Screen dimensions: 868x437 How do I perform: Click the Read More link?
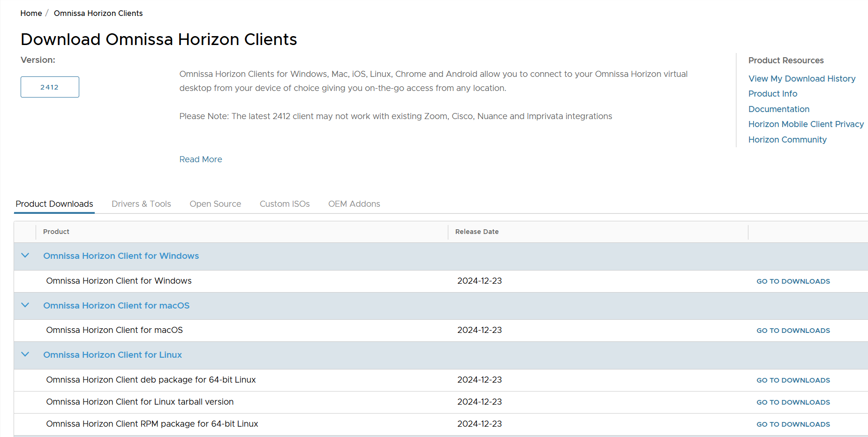click(201, 159)
